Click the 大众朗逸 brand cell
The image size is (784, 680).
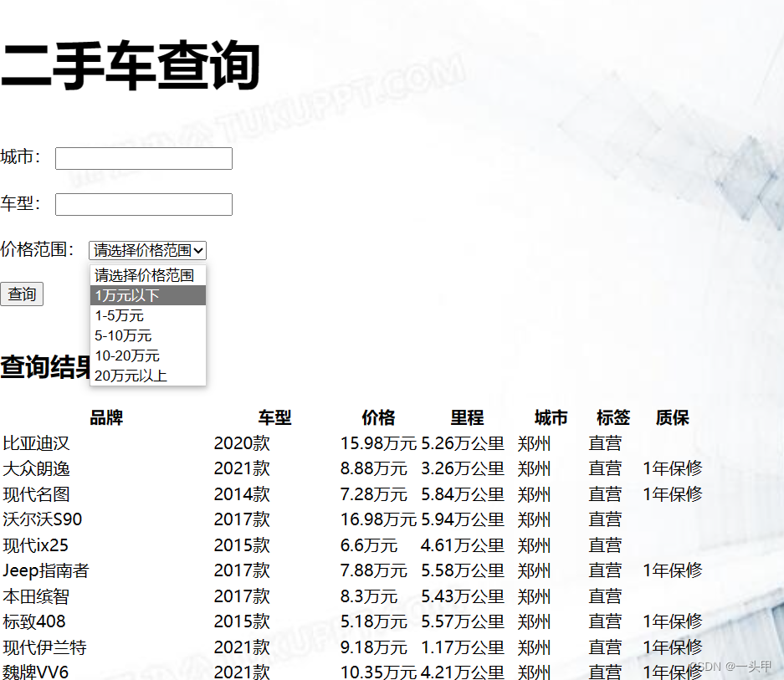tap(36, 469)
